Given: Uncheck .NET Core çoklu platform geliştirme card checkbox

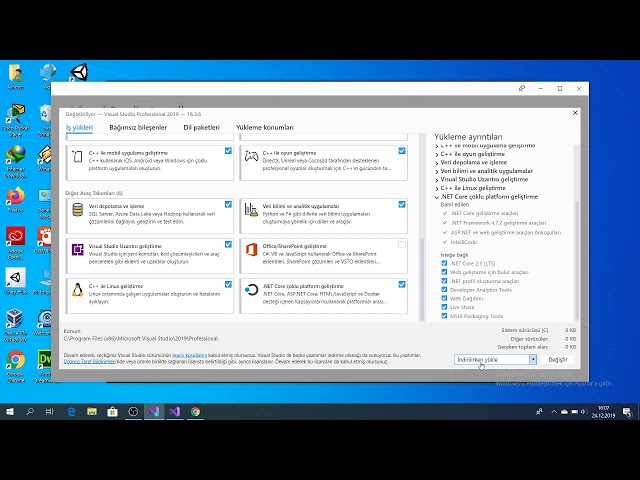Looking at the screenshot, I should point(402,284).
